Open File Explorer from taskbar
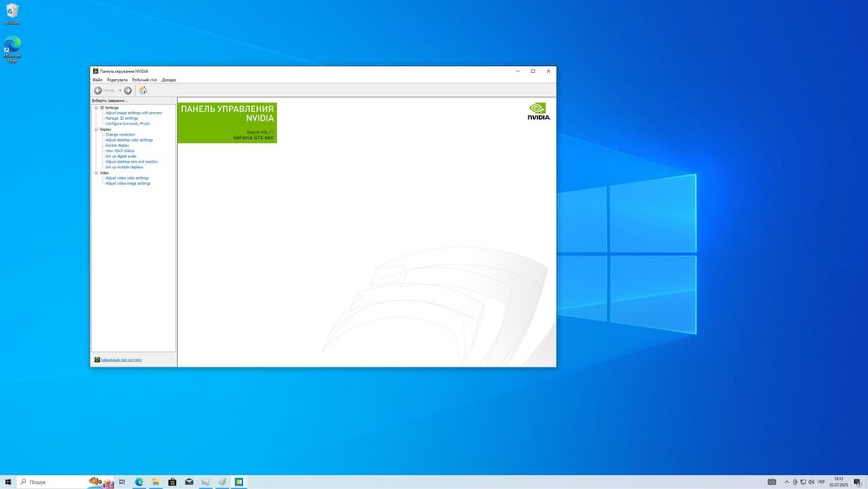 [x=155, y=482]
